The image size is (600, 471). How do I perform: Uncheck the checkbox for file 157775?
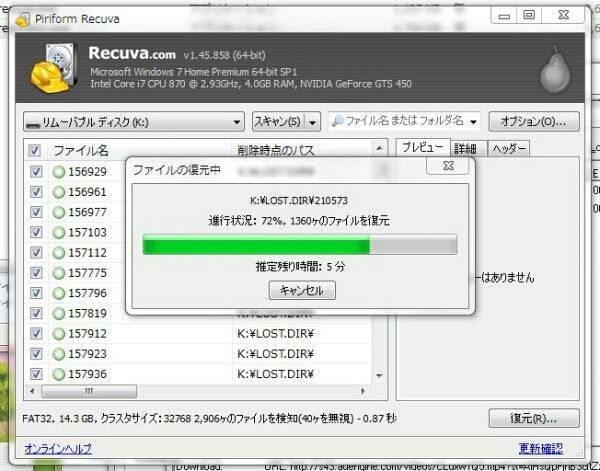pyautogui.click(x=36, y=273)
